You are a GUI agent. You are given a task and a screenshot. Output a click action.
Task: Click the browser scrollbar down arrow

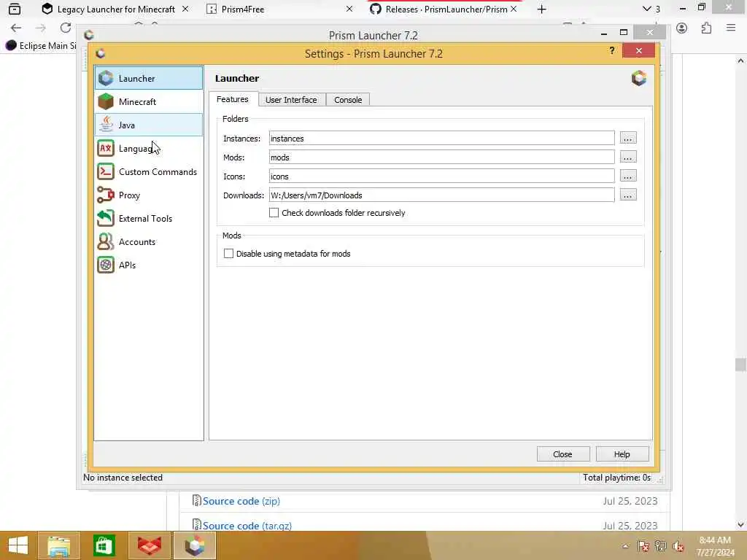point(740,525)
